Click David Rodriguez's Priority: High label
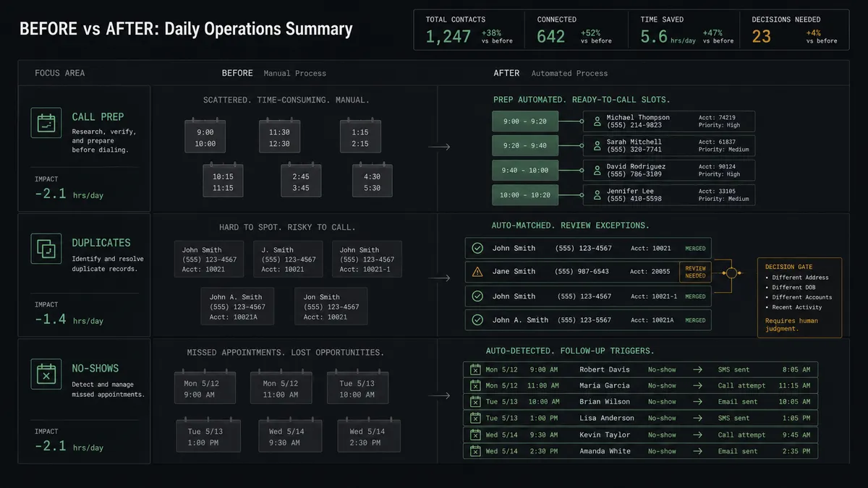The width and height of the screenshot is (868, 488). pos(719,174)
